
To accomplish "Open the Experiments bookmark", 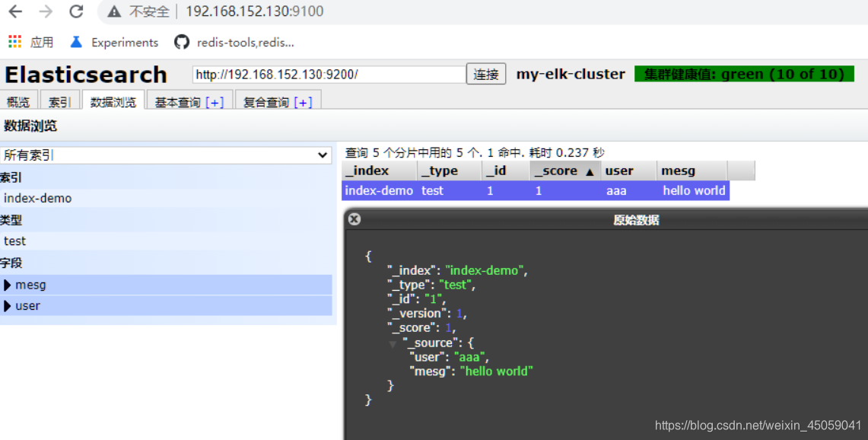I will tap(115, 42).
